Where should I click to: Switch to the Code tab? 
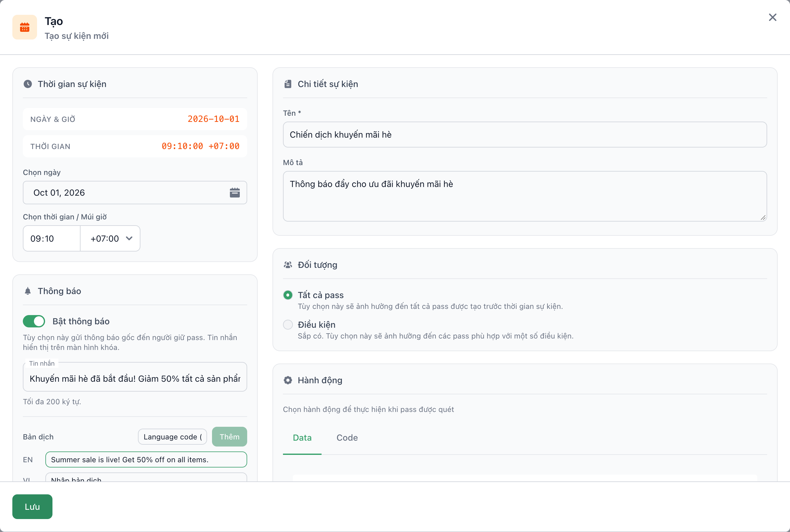347,437
